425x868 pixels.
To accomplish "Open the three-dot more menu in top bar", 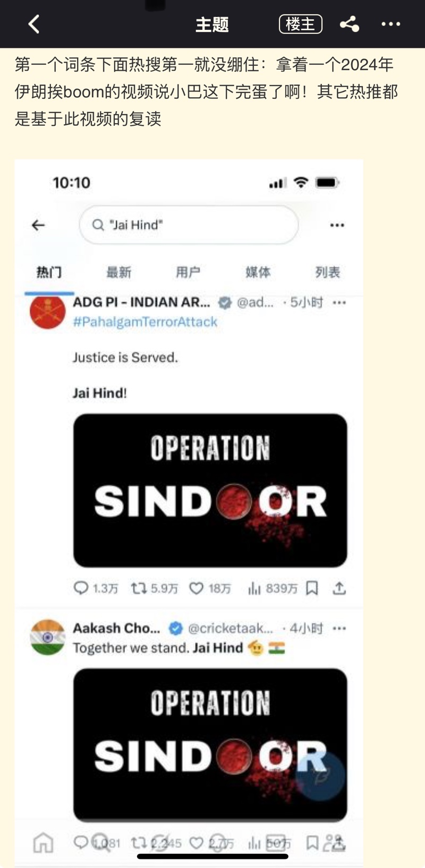I will coord(391,24).
